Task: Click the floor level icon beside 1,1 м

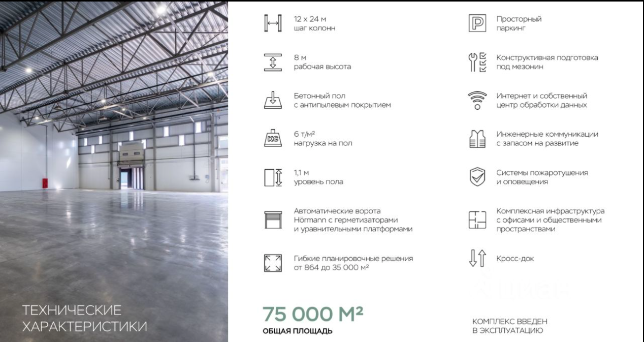Action: coord(273,177)
